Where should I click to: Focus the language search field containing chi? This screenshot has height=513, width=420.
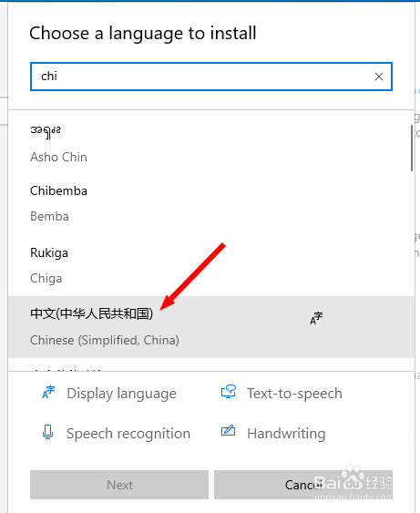(211, 77)
